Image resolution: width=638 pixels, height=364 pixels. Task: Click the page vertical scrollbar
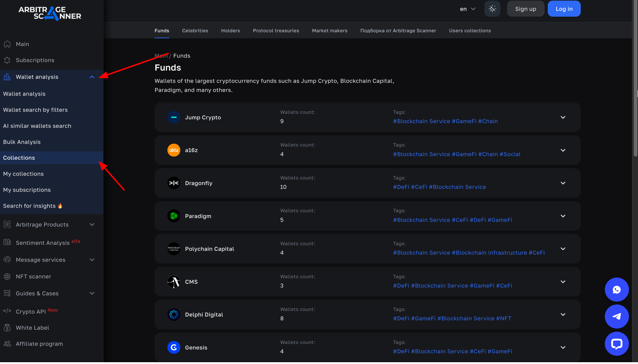(636, 78)
